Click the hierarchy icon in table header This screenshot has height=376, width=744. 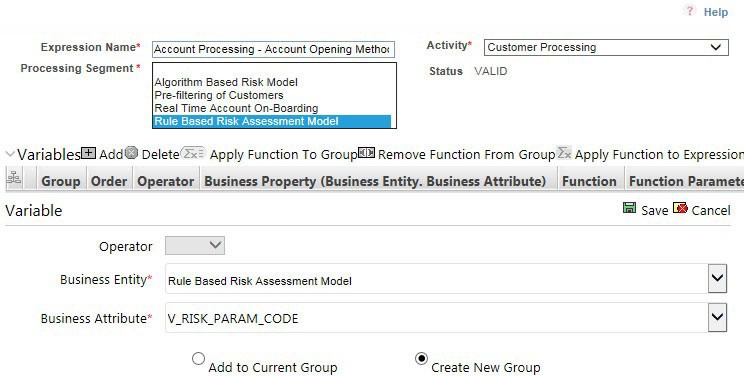[x=14, y=177]
